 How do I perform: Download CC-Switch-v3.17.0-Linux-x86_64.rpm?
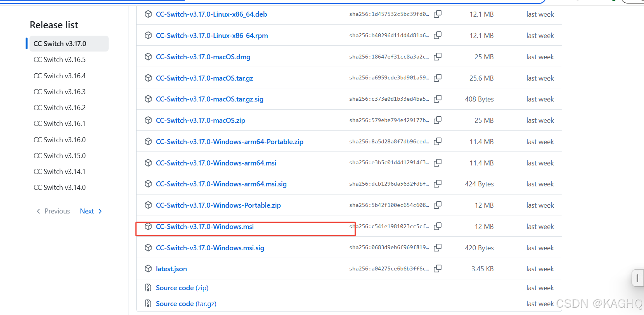click(x=212, y=36)
